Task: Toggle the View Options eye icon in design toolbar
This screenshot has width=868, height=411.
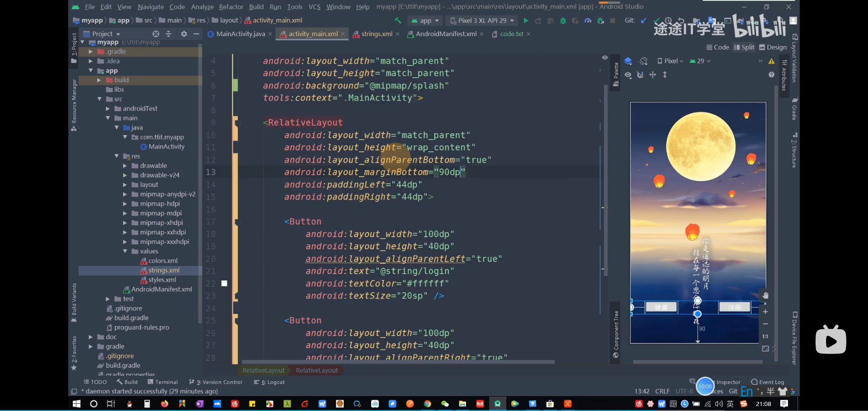Action: point(628,75)
